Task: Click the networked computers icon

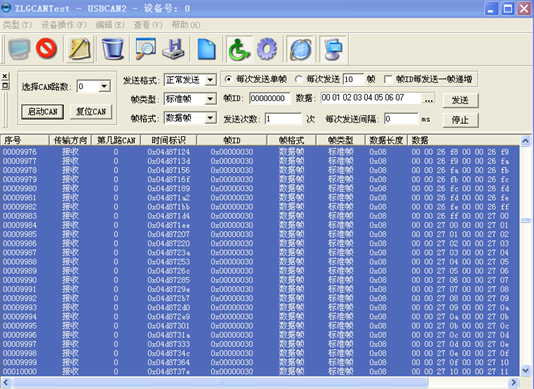Action: (333, 49)
